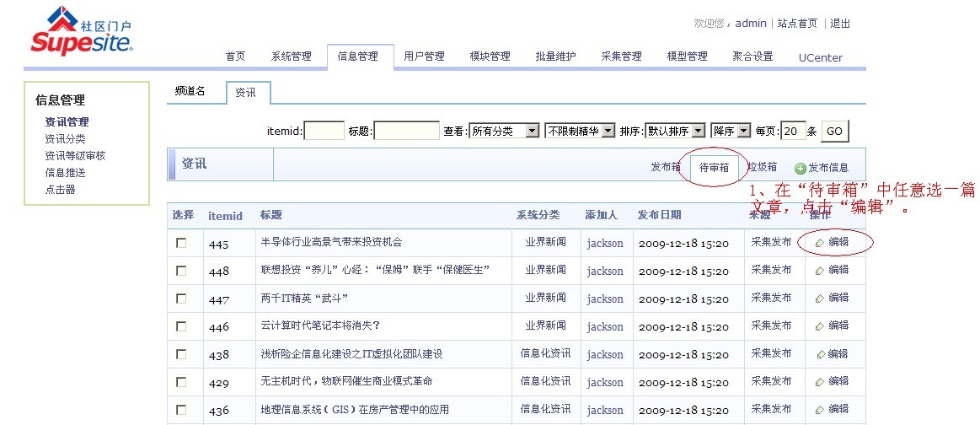
Task: Switch to the 待审箱 tab
Action: pyautogui.click(x=714, y=168)
